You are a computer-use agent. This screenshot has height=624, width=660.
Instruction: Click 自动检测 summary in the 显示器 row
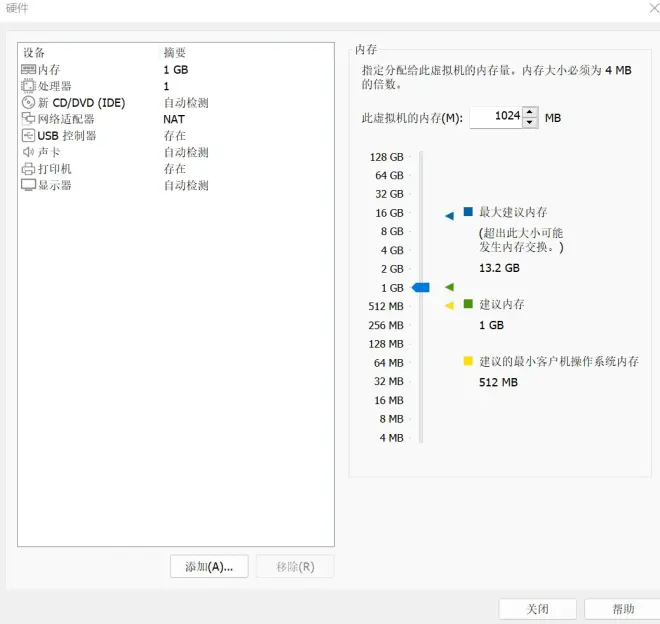click(186, 185)
